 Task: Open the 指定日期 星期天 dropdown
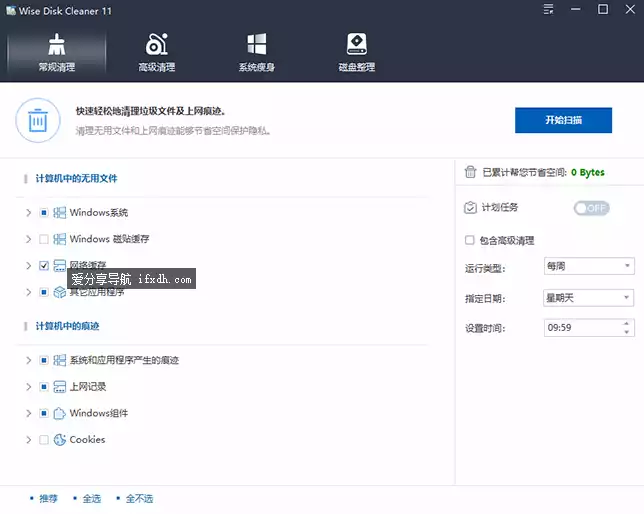[589, 297]
